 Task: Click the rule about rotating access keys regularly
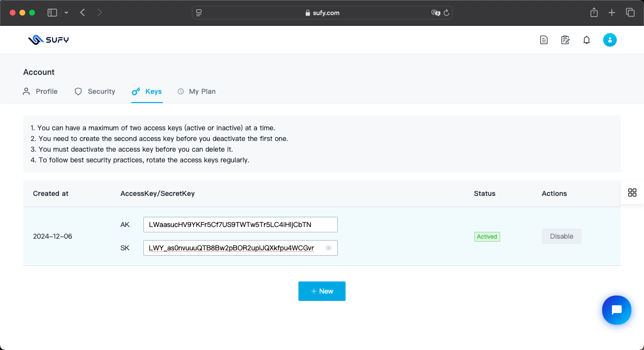[140, 160]
